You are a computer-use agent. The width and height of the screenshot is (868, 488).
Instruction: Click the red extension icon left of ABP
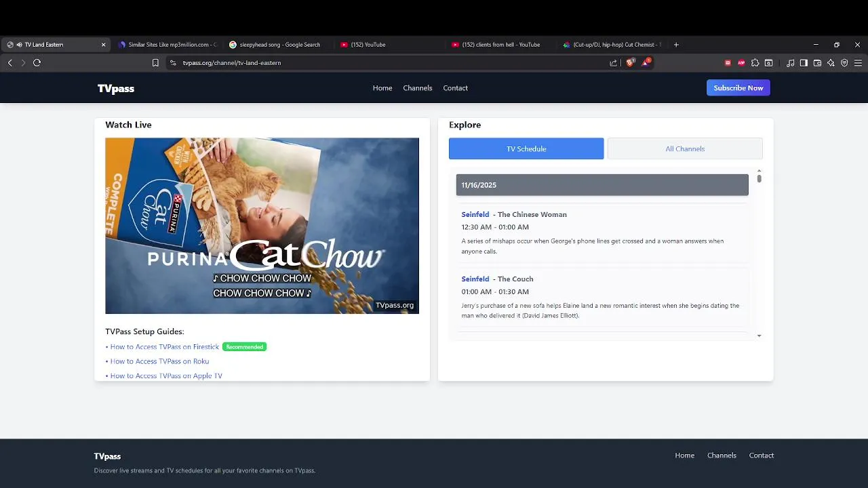(728, 62)
